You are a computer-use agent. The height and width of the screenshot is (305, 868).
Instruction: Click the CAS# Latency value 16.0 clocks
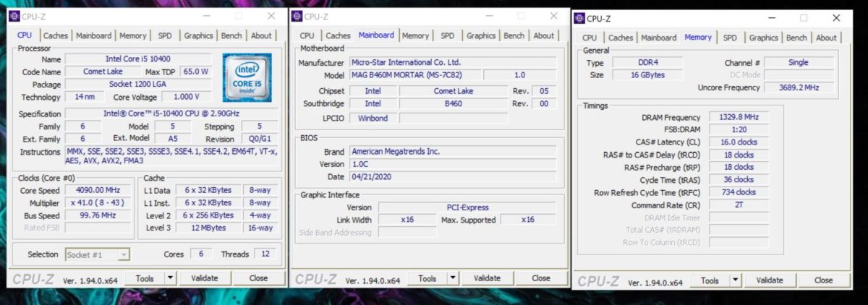click(738, 142)
